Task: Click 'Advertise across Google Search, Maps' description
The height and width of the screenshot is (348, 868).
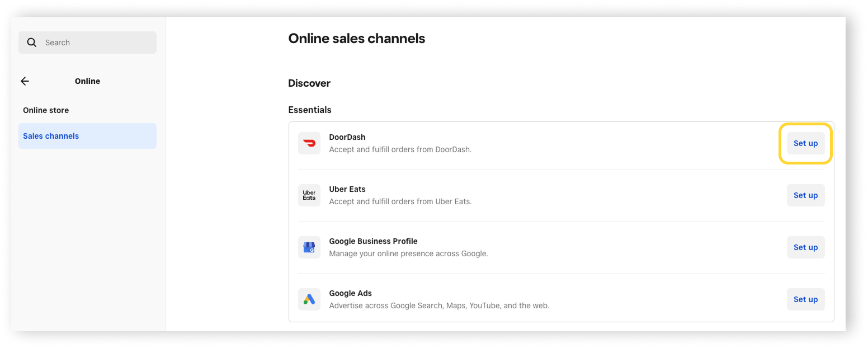Action: click(x=439, y=305)
